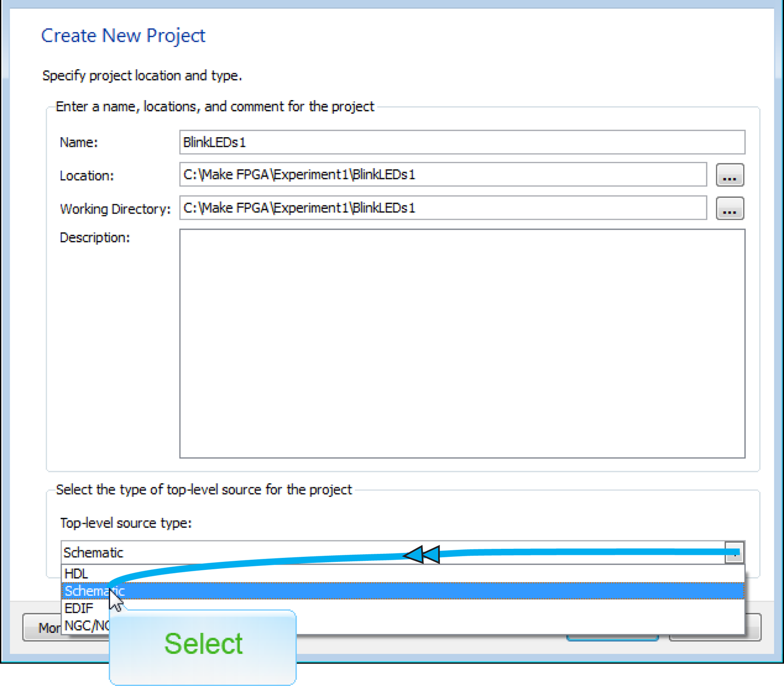Pick EDIF from the source type list
Screen dimensions: 784x686
pyautogui.click(x=402, y=608)
